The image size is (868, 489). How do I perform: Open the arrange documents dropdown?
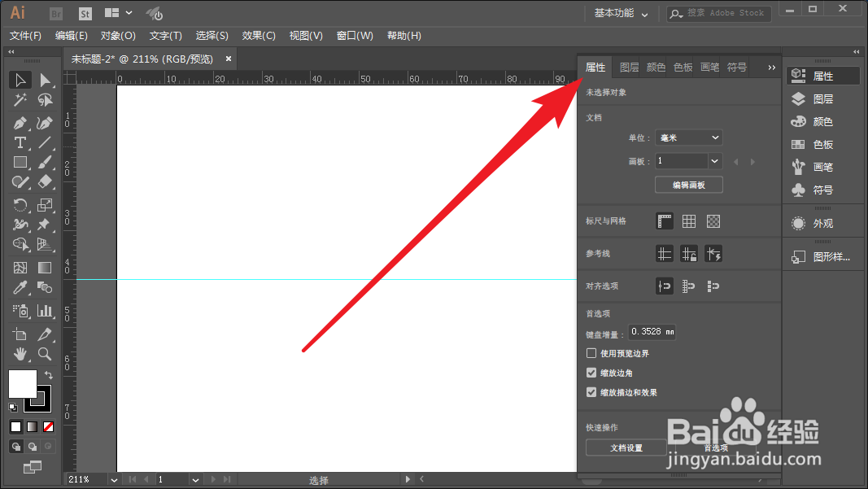point(119,13)
